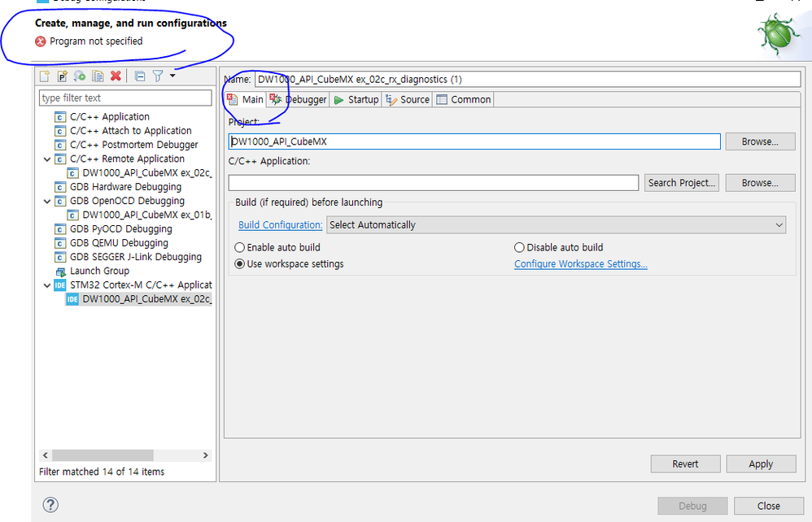This screenshot has width=812, height=522.
Task: Select the GDB OpenOCD Debugging node
Action: click(x=127, y=201)
